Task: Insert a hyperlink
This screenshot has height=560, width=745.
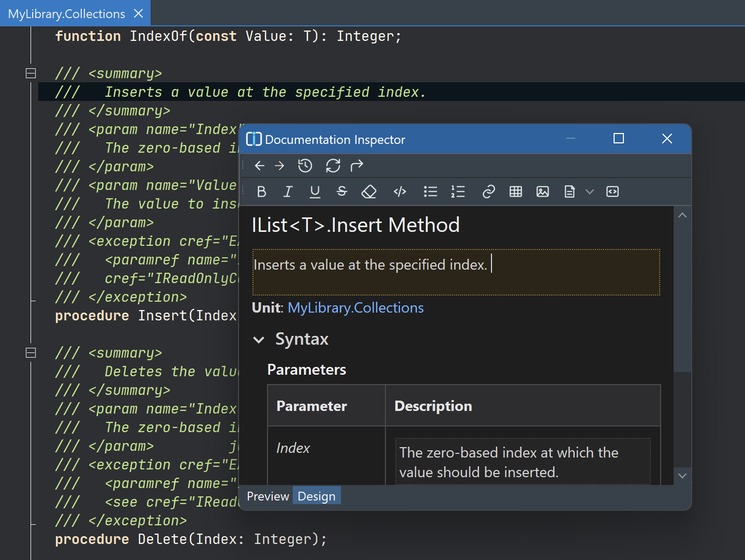Action: [x=488, y=192]
